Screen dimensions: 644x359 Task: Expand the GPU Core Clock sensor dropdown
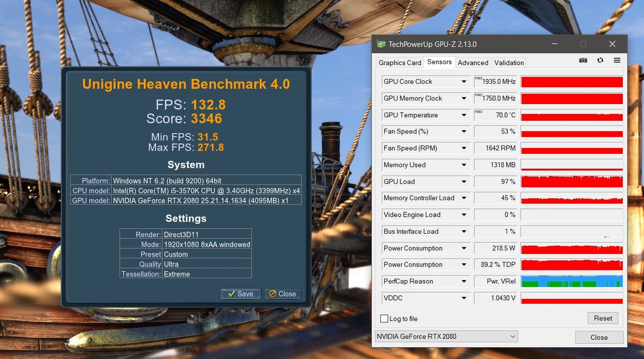tap(464, 81)
